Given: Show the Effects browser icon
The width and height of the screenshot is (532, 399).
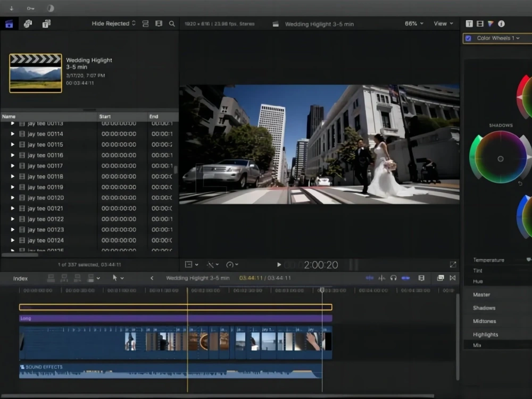Looking at the screenshot, I should click(x=440, y=278).
